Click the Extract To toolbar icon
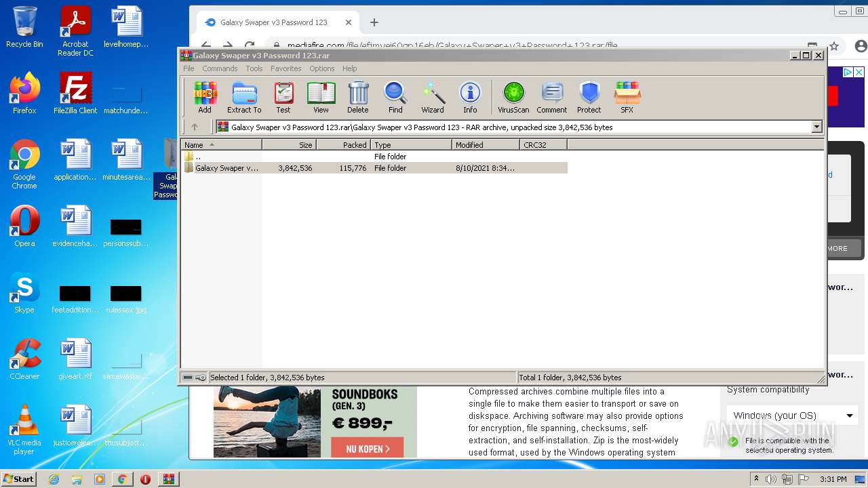The width and height of the screenshot is (868, 488). coord(244,97)
